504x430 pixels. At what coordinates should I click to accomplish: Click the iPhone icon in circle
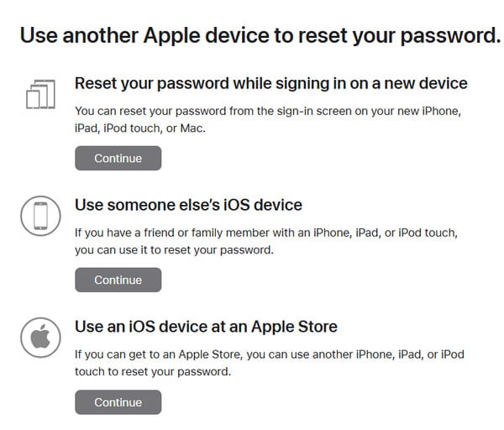pyautogui.click(x=39, y=217)
